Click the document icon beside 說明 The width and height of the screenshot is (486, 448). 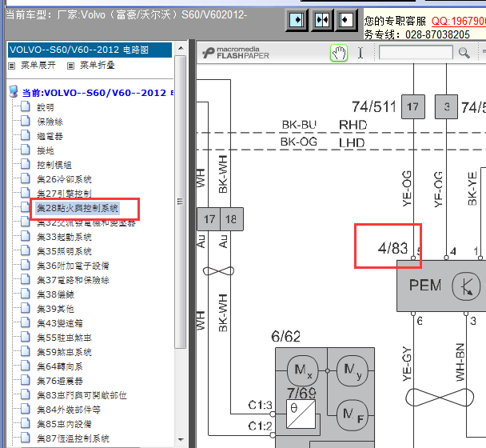(x=26, y=106)
